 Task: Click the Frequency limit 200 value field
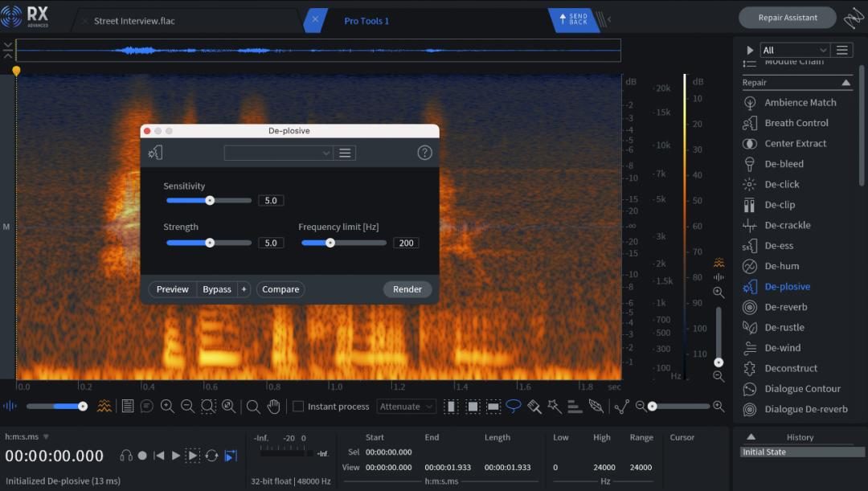coord(406,243)
